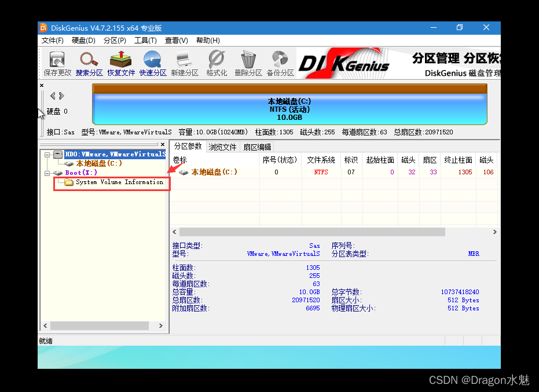This screenshot has height=392, width=539.
Task: Click the 序号(状态) column header
Action: pos(280,160)
